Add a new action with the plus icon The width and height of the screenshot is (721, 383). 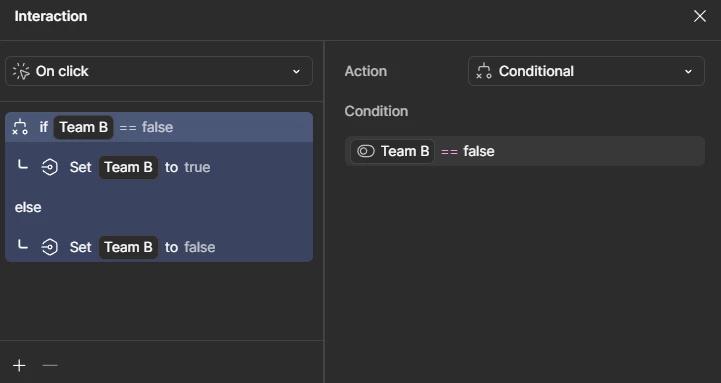pos(19,366)
